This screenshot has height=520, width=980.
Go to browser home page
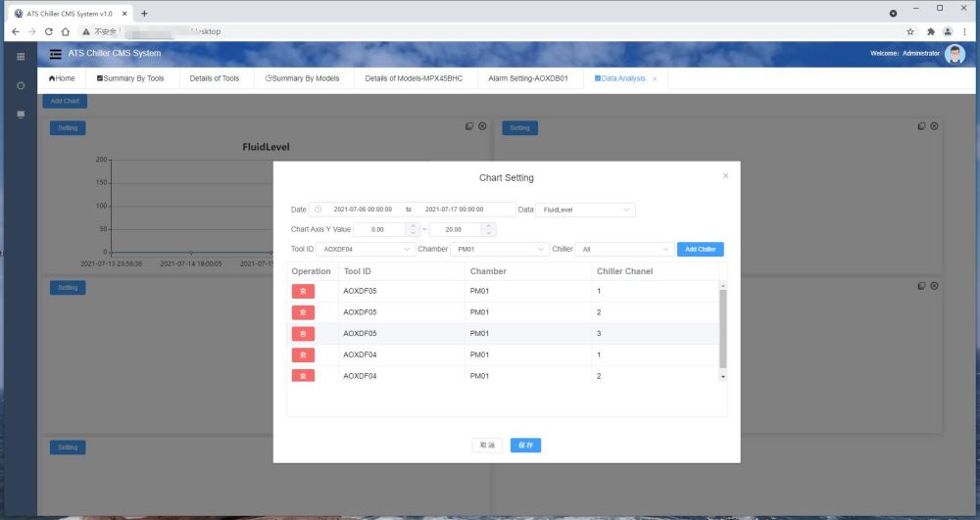pyautogui.click(x=65, y=31)
